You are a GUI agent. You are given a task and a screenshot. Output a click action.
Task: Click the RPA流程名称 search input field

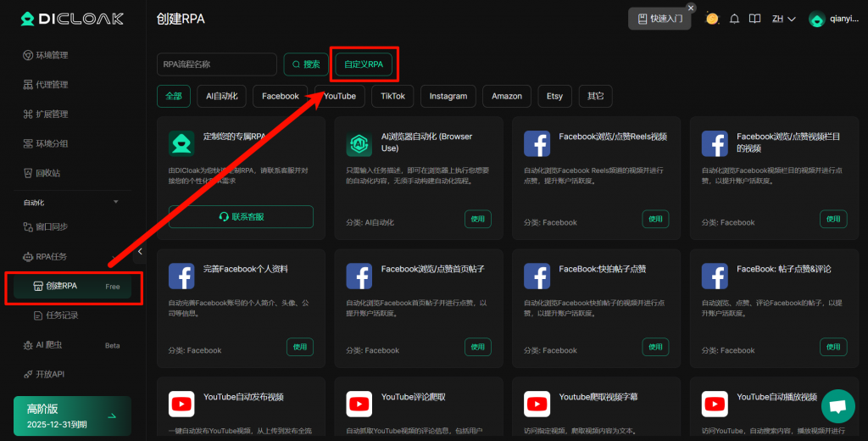click(x=217, y=64)
